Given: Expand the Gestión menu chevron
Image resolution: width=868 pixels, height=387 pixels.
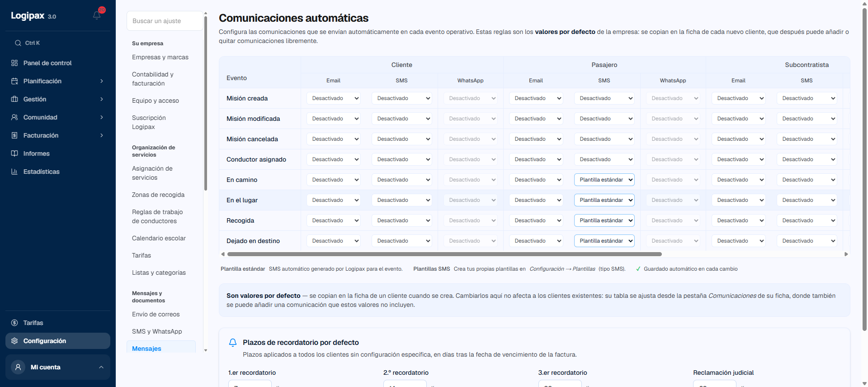Looking at the screenshot, I should [102, 99].
